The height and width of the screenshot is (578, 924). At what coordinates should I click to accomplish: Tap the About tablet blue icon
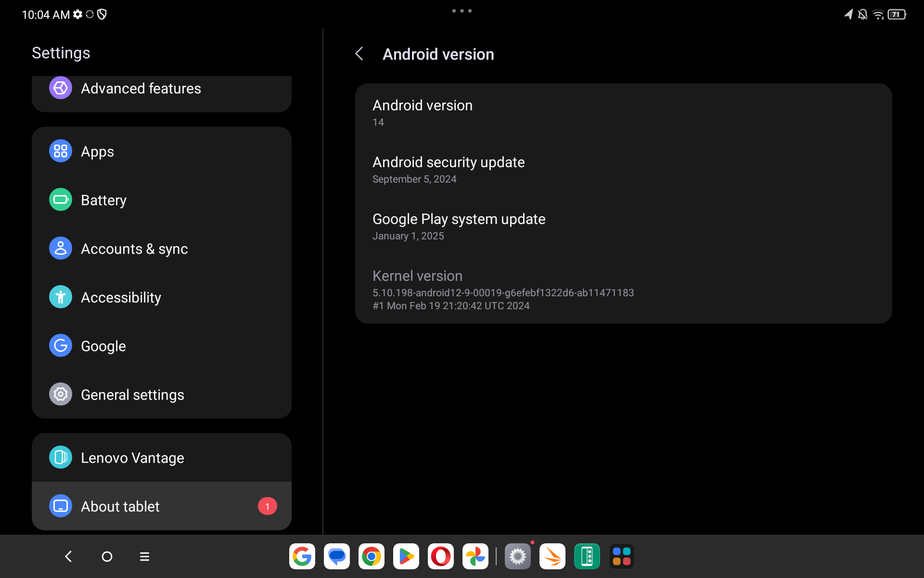(61, 506)
